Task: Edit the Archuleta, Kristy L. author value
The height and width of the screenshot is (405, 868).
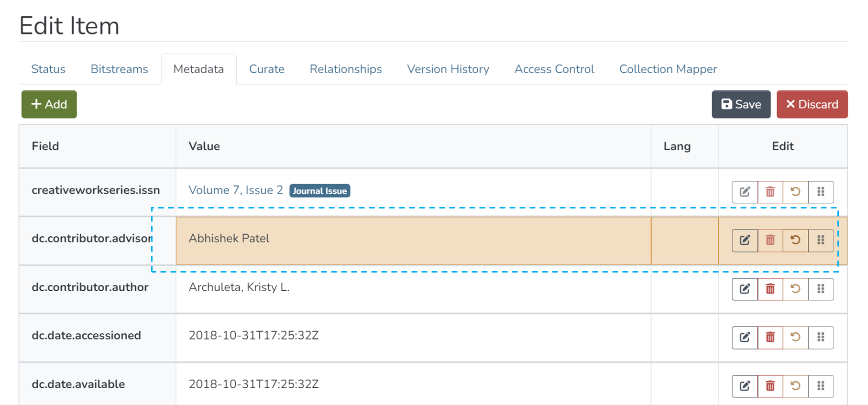Action: click(745, 289)
